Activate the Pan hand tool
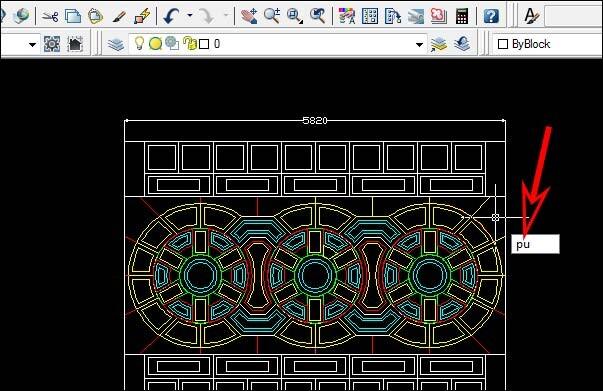This screenshot has width=603, height=391. [x=249, y=16]
